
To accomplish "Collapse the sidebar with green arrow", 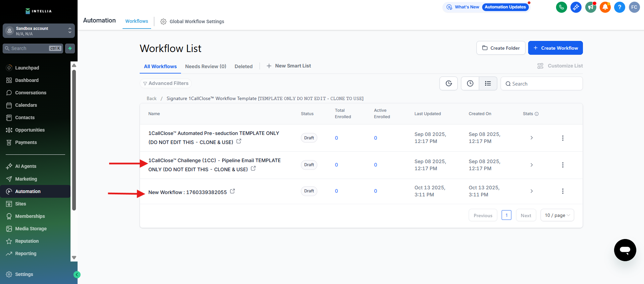I will 77,275.
